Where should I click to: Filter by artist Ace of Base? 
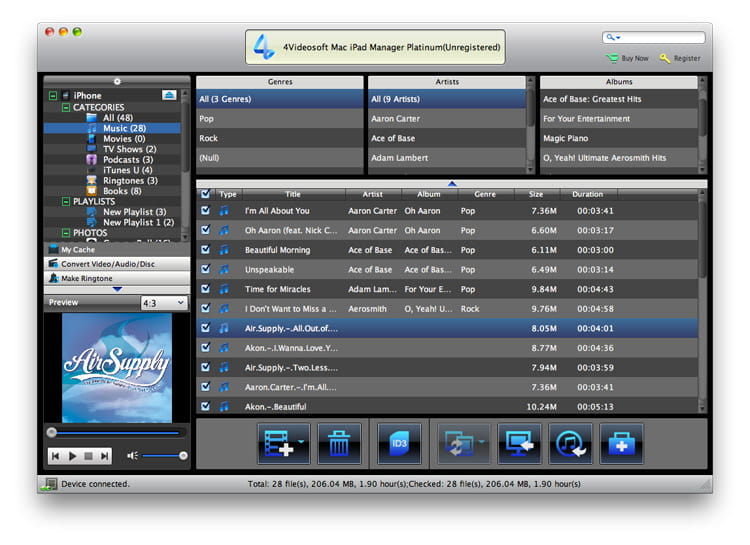click(447, 138)
